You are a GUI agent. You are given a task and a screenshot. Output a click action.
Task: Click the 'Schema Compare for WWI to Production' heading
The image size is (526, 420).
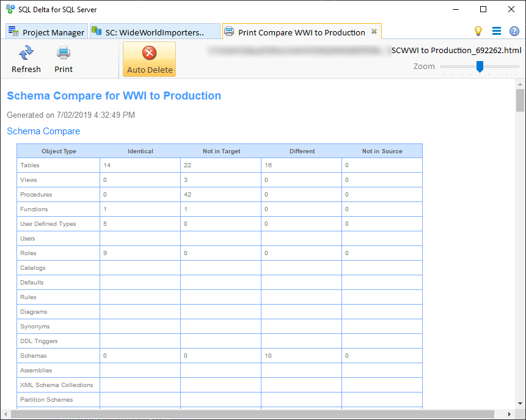click(114, 95)
